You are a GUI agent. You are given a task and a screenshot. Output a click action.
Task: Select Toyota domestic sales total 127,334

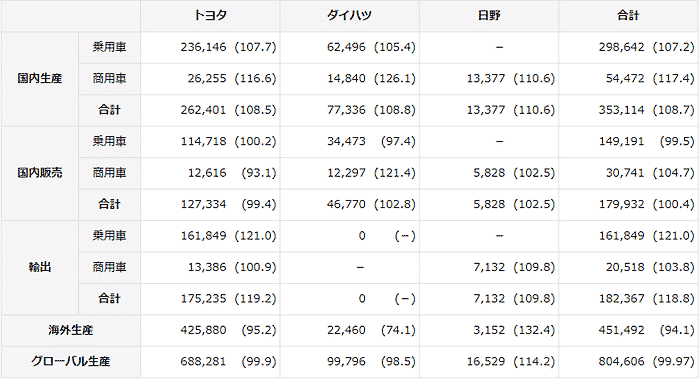(203, 204)
